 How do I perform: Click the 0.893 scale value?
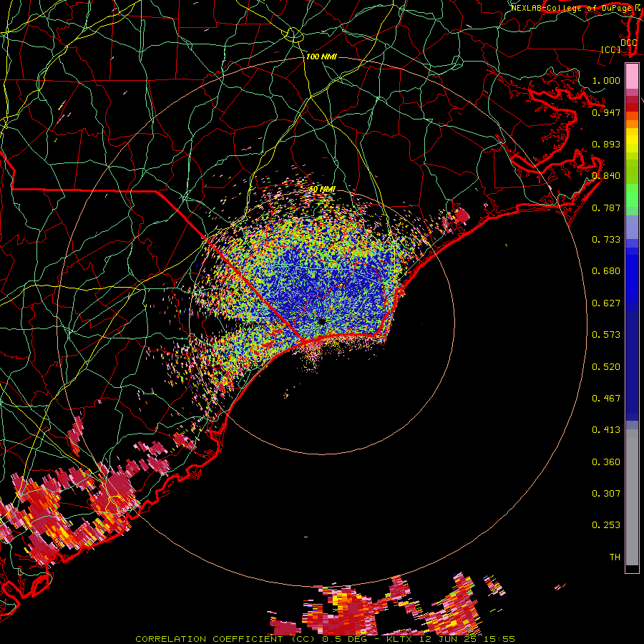[x=606, y=144]
